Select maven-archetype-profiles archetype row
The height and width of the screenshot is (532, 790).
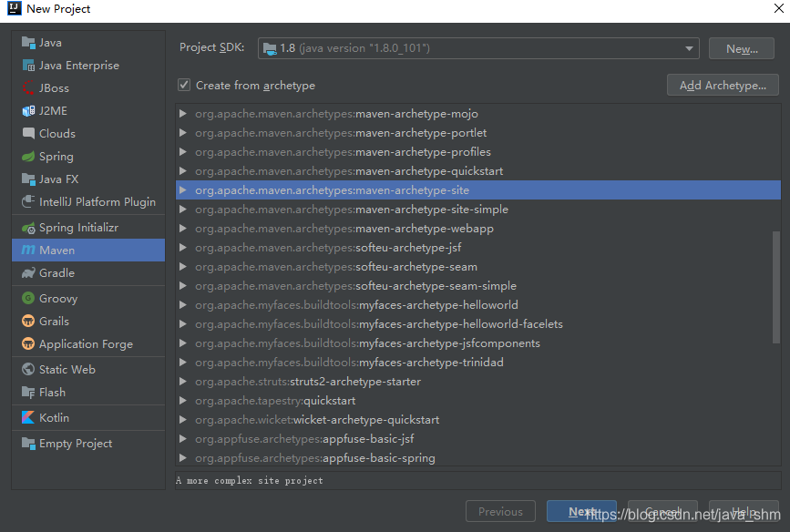[478, 152]
